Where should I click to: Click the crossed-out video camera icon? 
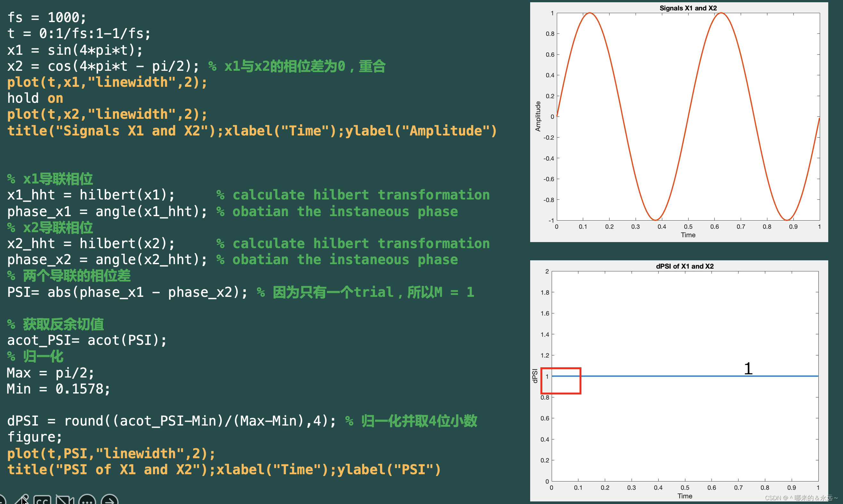pos(64,499)
